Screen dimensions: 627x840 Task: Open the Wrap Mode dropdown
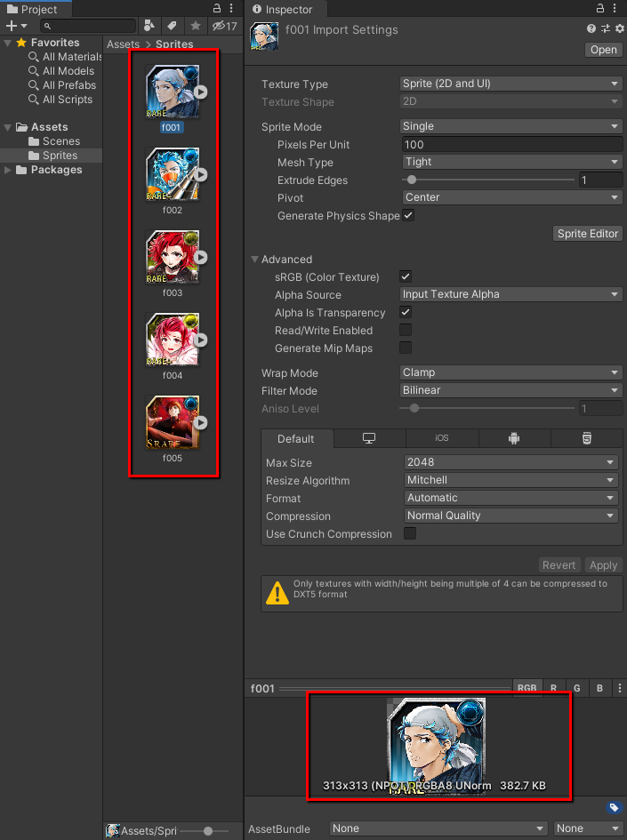point(511,372)
